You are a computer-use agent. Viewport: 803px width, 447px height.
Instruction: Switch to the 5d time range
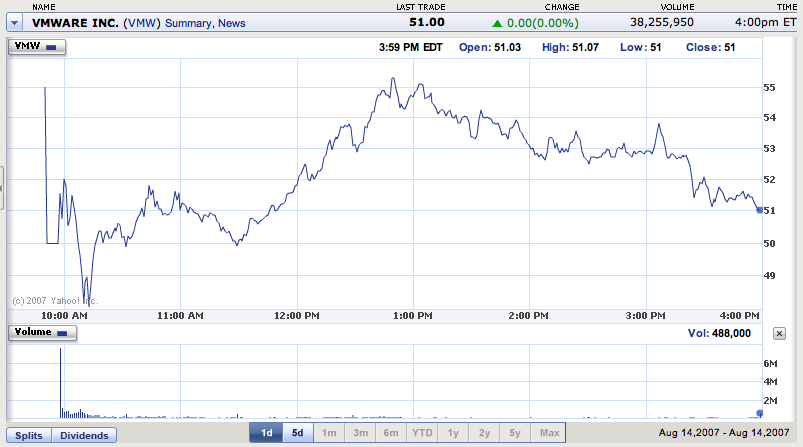coord(298,433)
